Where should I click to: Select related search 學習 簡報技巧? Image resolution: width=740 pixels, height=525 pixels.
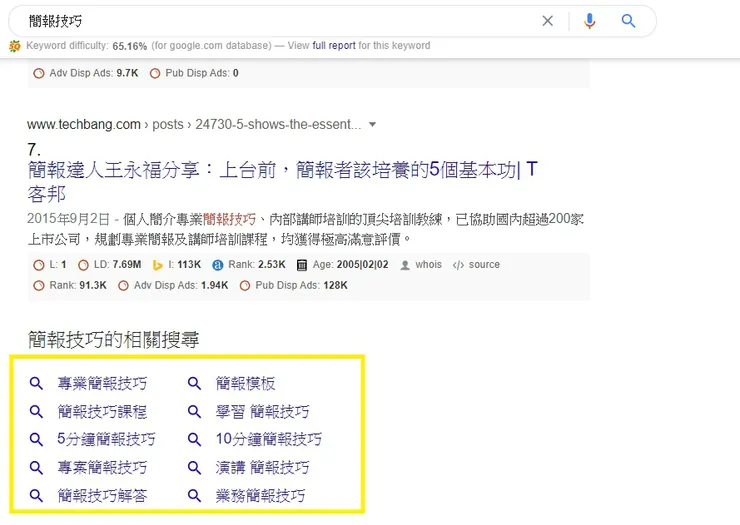pyautogui.click(x=262, y=411)
